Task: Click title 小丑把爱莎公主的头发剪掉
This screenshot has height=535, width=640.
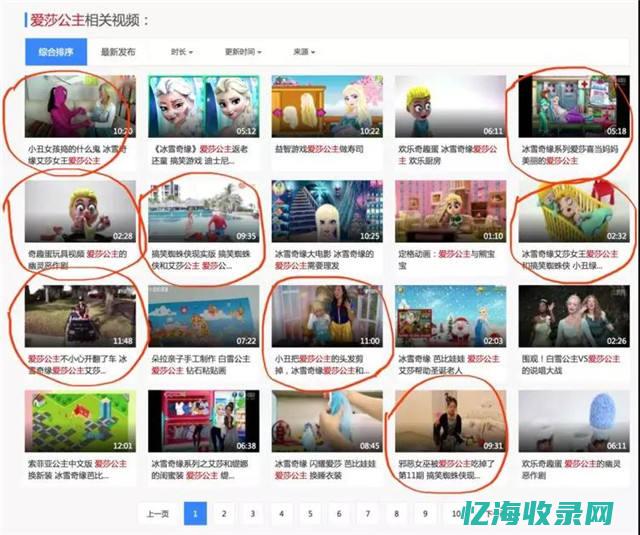Action: pyautogui.click(x=322, y=364)
